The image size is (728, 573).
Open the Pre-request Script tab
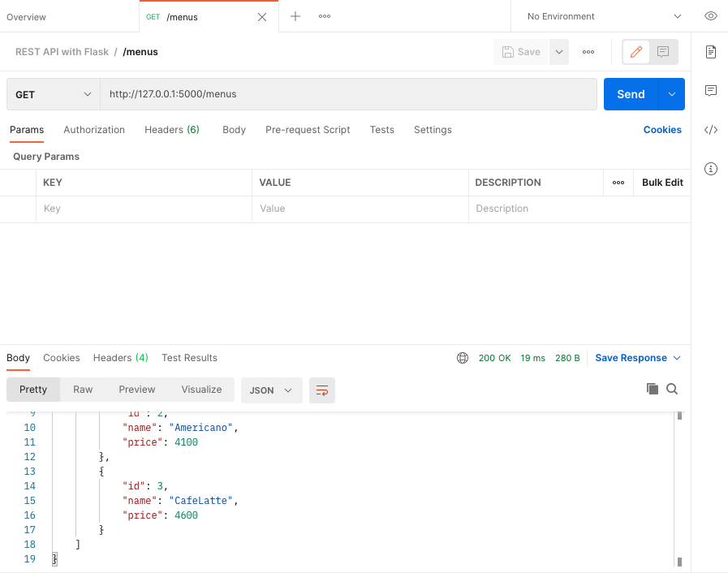pos(308,130)
